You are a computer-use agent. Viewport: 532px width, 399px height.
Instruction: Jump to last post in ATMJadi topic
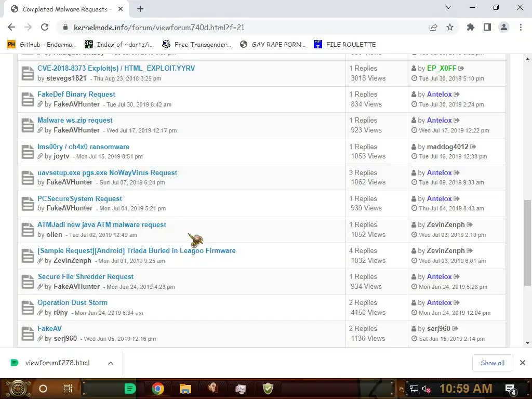click(x=470, y=224)
